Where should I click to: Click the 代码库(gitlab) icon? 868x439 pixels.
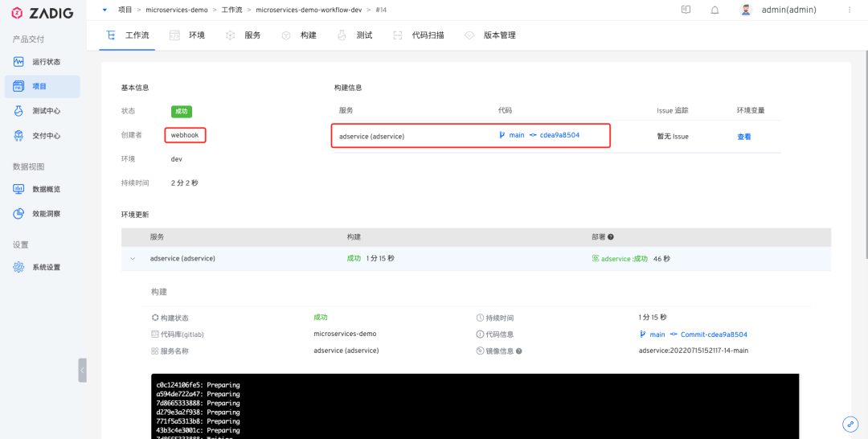click(155, 334)
